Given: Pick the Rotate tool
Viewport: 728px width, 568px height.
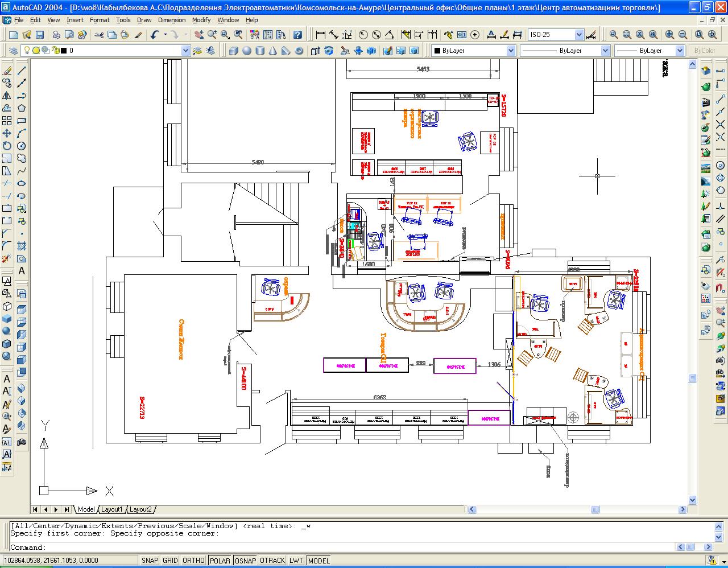Looking at the screenshot, I should (x=7, y=146).
